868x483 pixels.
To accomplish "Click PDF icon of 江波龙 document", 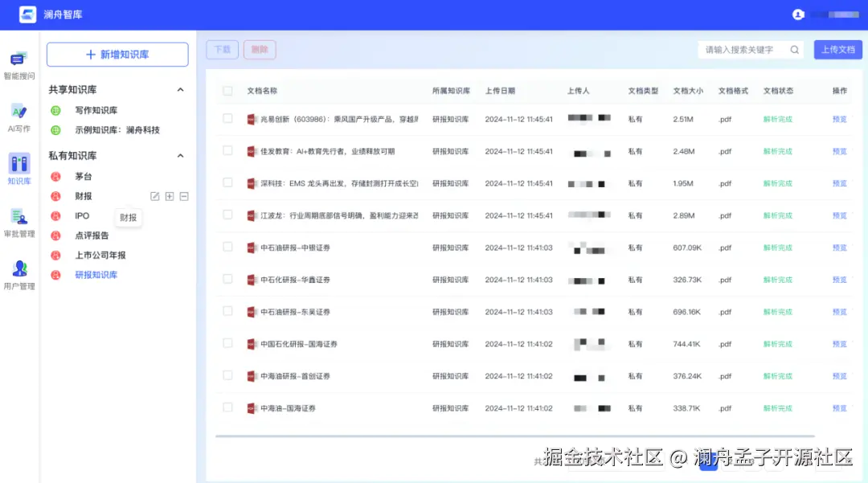I will (252, 215).
